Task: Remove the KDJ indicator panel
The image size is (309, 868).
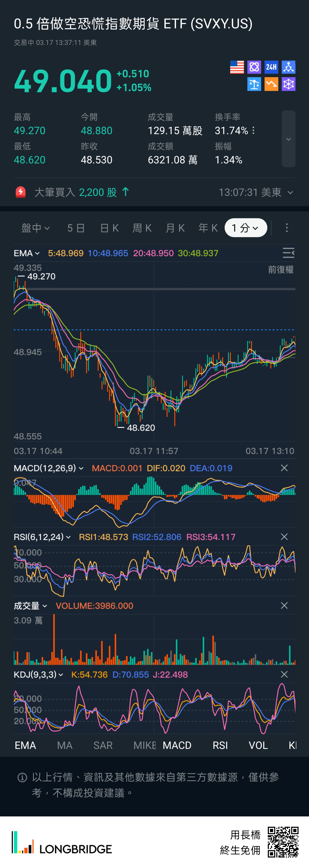Action: click(x=284, y=674)
